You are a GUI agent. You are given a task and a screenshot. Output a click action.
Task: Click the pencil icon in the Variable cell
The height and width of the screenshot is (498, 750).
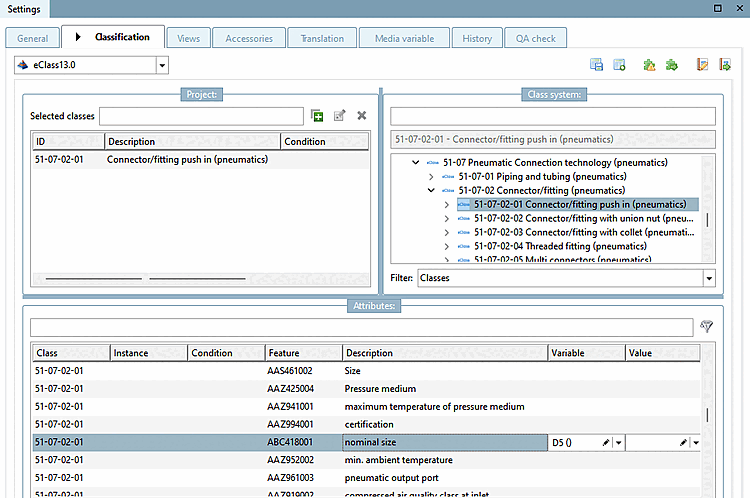(x=606, y=442)
